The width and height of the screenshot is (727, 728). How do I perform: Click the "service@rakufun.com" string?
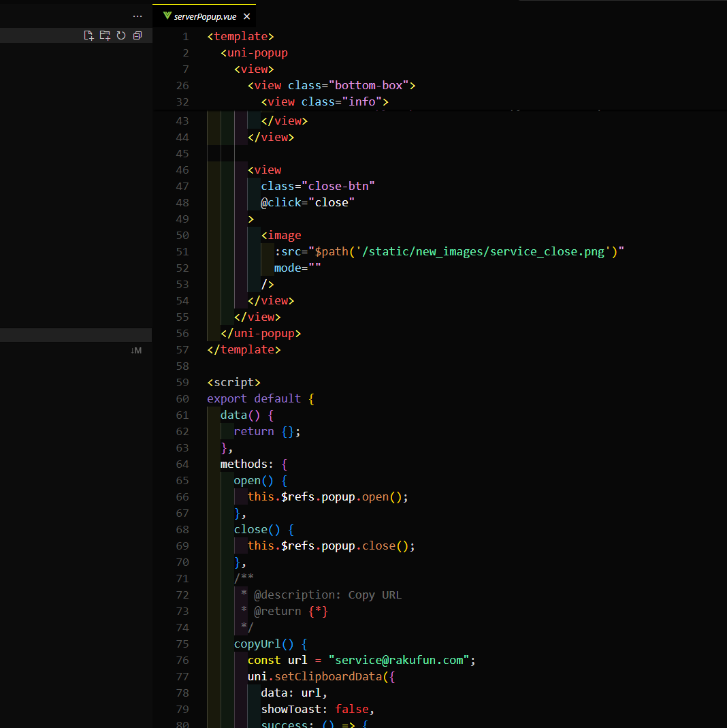pyautogui.click(x=399, y=660)
